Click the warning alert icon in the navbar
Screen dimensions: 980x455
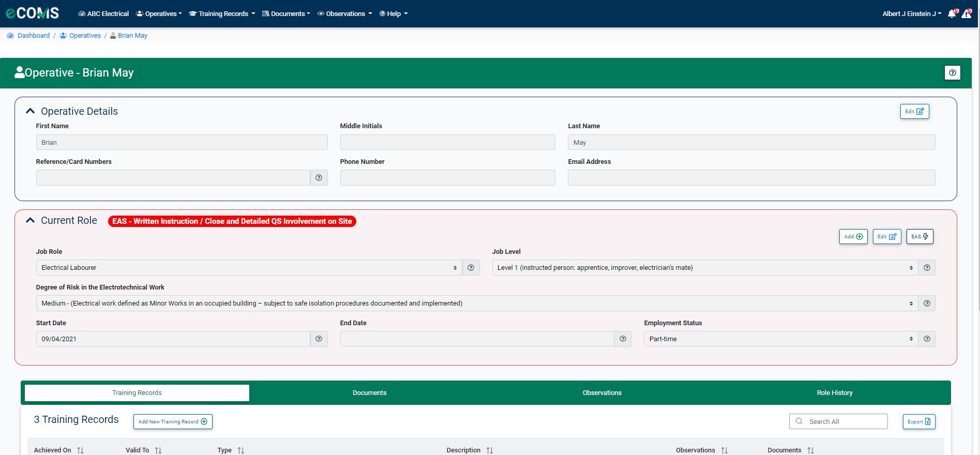tap(966, 14)
